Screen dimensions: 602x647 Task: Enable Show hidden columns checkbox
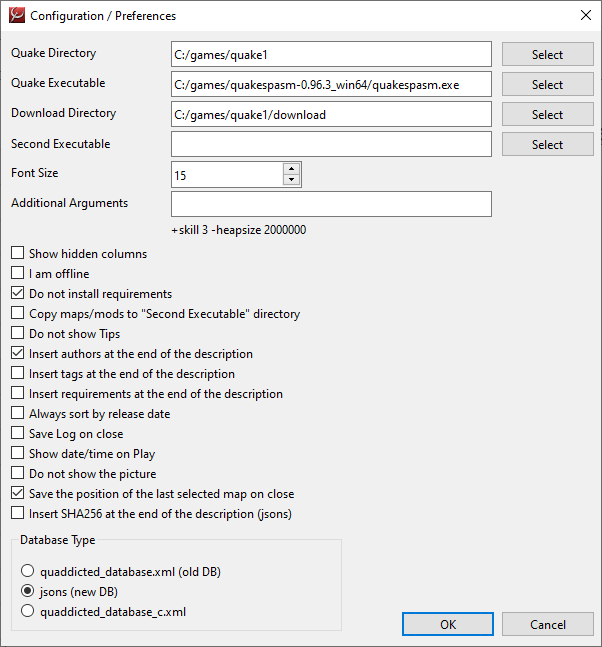point(18,254)
